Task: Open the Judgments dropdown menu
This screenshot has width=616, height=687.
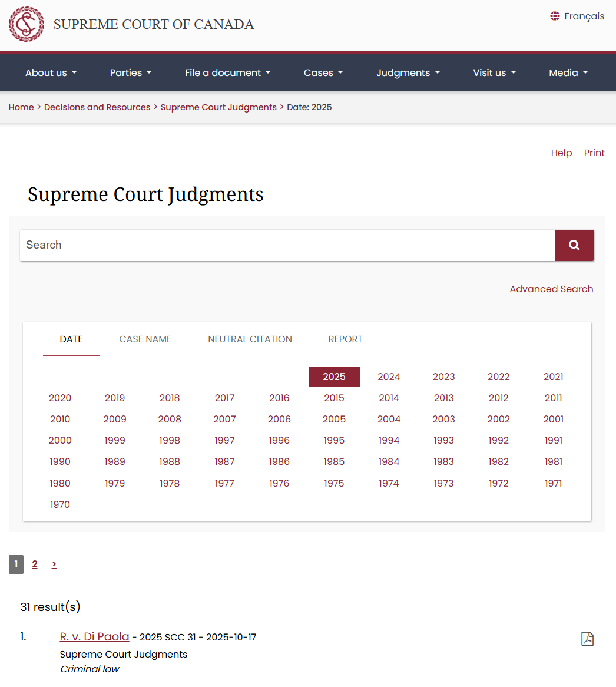Action: click(408, 73)
